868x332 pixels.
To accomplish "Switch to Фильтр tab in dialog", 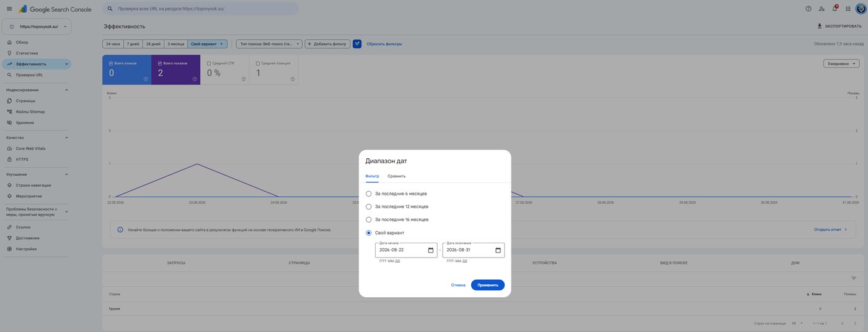I will 372,176.
